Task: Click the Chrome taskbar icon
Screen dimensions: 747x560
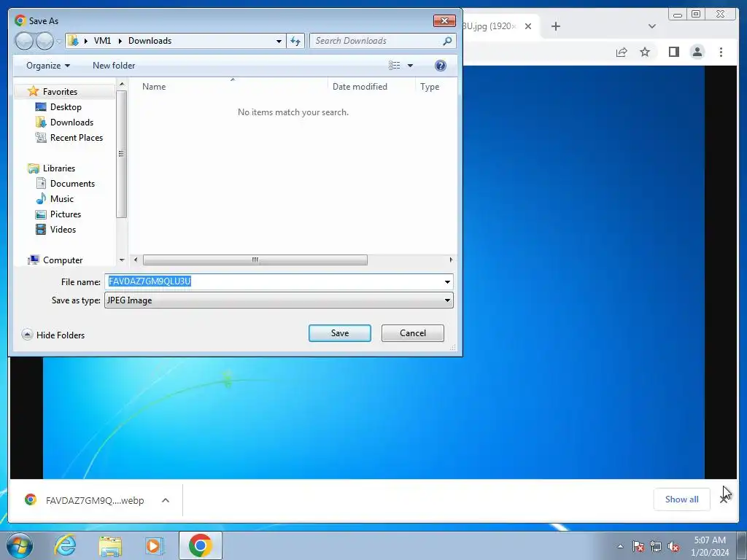Action: point(201,545)
